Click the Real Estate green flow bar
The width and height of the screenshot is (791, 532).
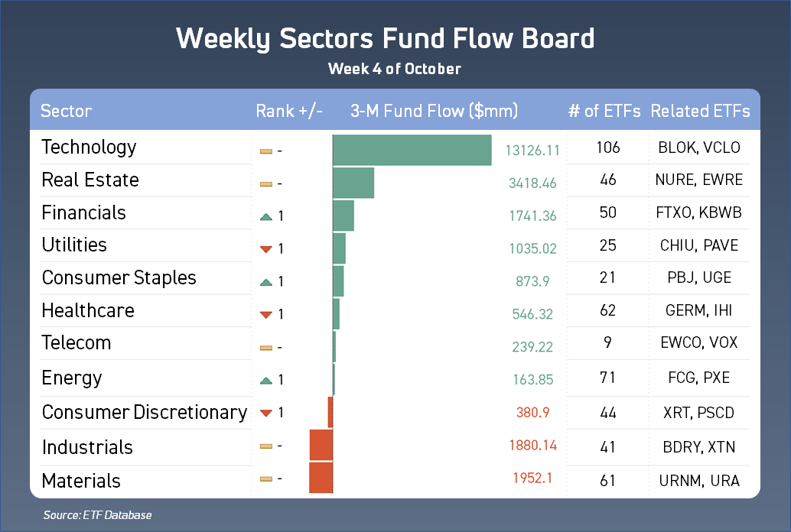354,183
